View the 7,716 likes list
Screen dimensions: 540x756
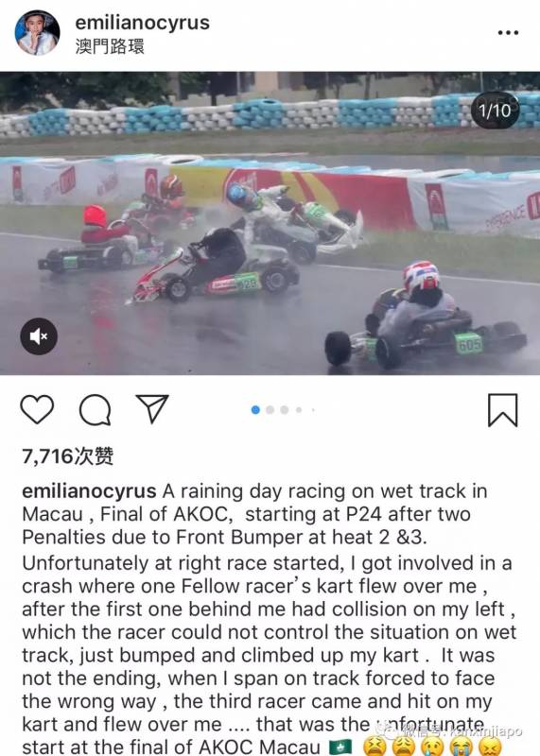pos(67,456)
